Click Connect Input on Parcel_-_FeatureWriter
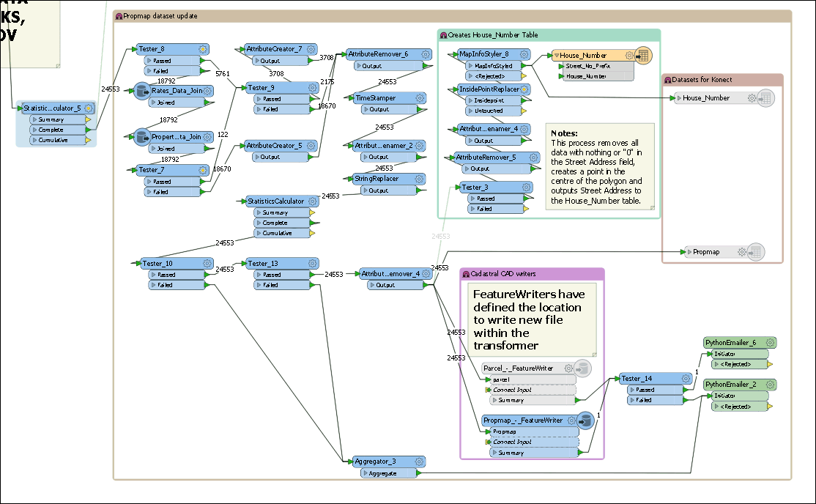 point(515,390)
